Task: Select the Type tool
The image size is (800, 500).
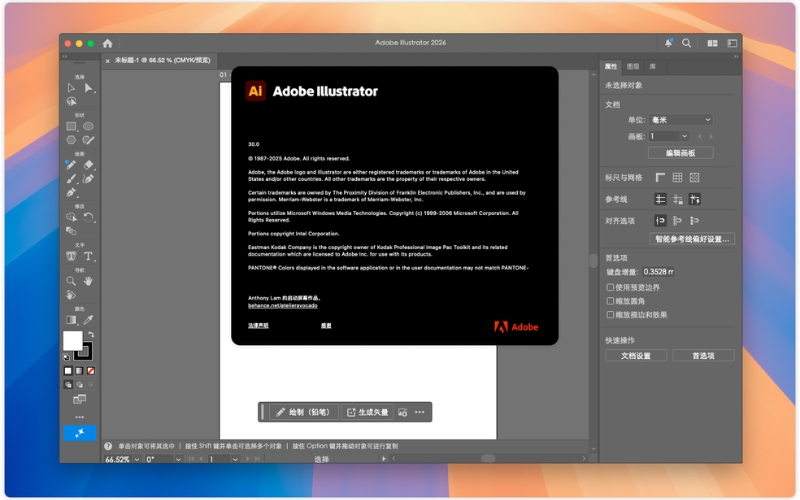Action: (89, 256)
